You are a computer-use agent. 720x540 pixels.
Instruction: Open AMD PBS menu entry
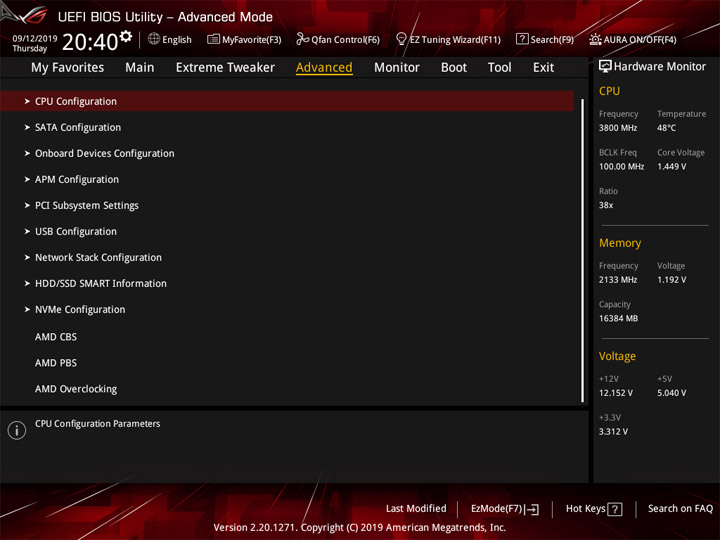pos(56,363)
